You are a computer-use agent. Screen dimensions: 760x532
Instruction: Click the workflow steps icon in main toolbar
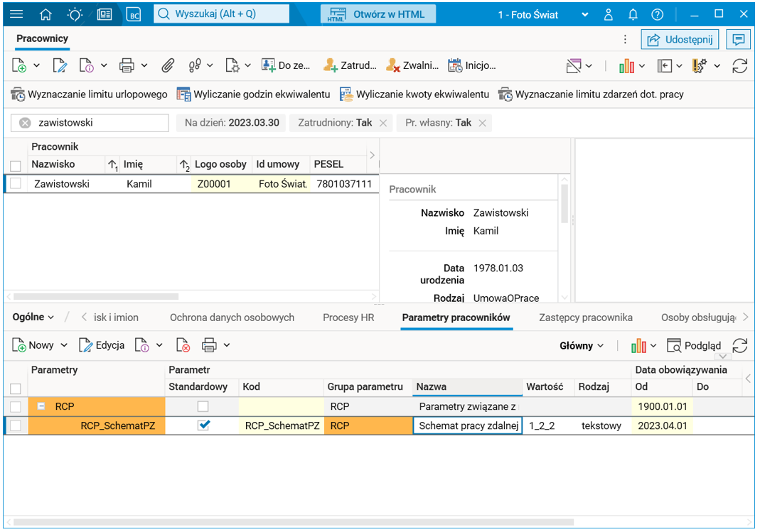pyautogui.click(x=195, y=65)
